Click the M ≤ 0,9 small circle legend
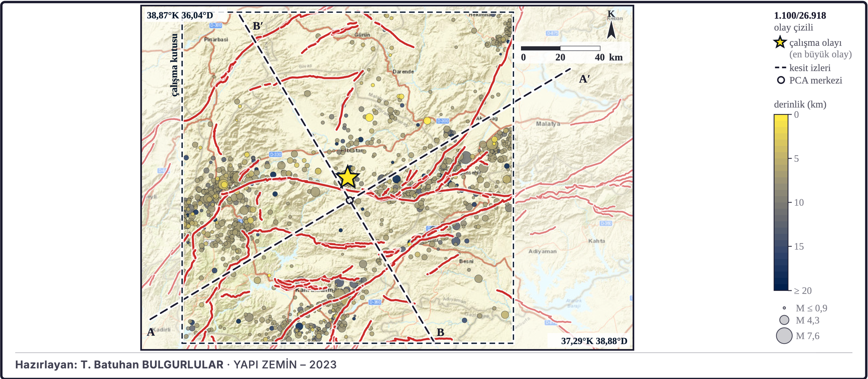Screen dimensions: 868x379 (784, 308)
